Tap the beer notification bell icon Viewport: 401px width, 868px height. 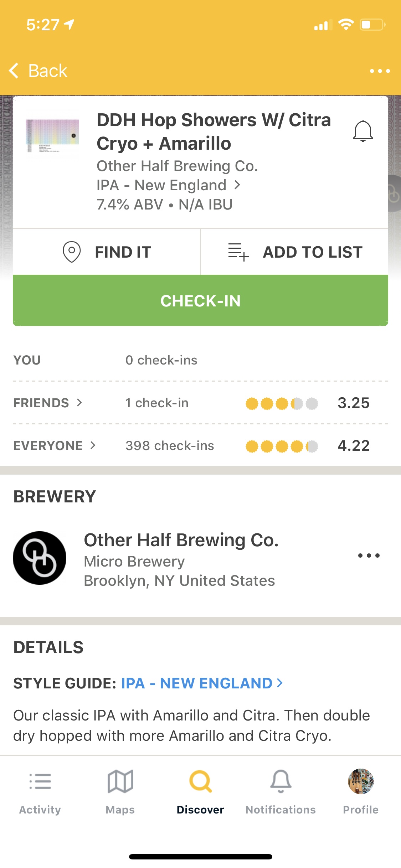point(363,131)
